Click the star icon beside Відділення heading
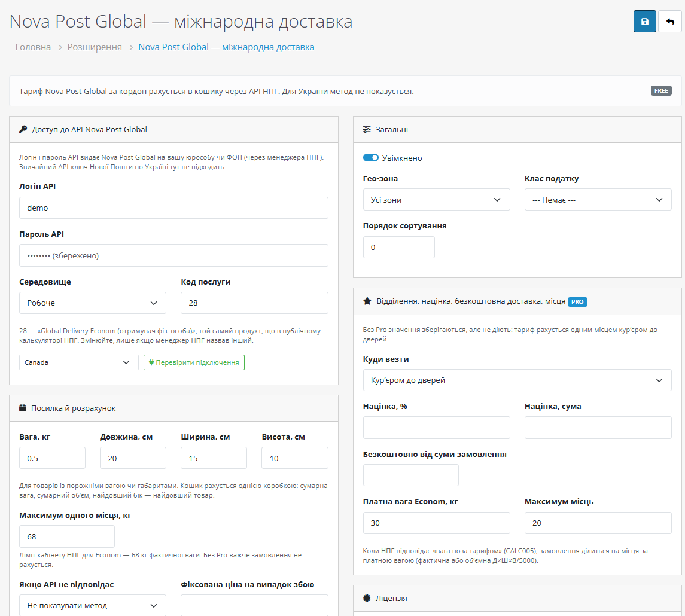This screenshot has width=685, height=616. coord(367,301)
